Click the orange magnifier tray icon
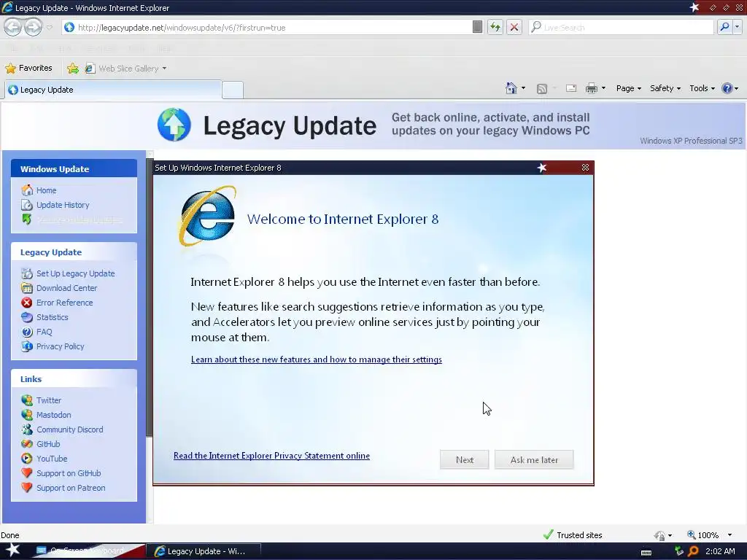Viewport: 747px width, 560px height. [x=693, y=551]
